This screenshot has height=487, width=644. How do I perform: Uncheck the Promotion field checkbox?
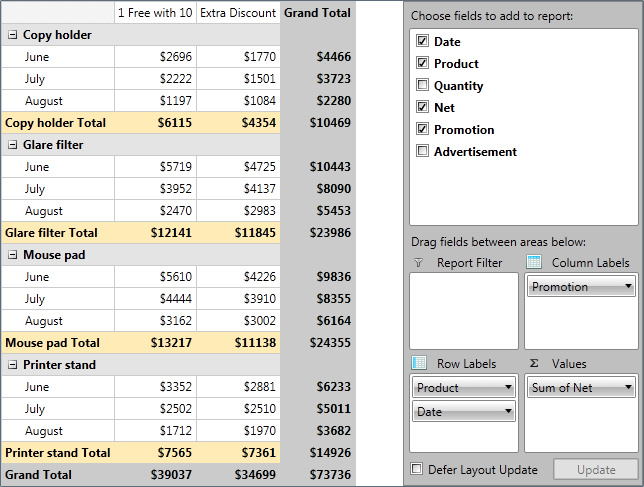[422, 129]
